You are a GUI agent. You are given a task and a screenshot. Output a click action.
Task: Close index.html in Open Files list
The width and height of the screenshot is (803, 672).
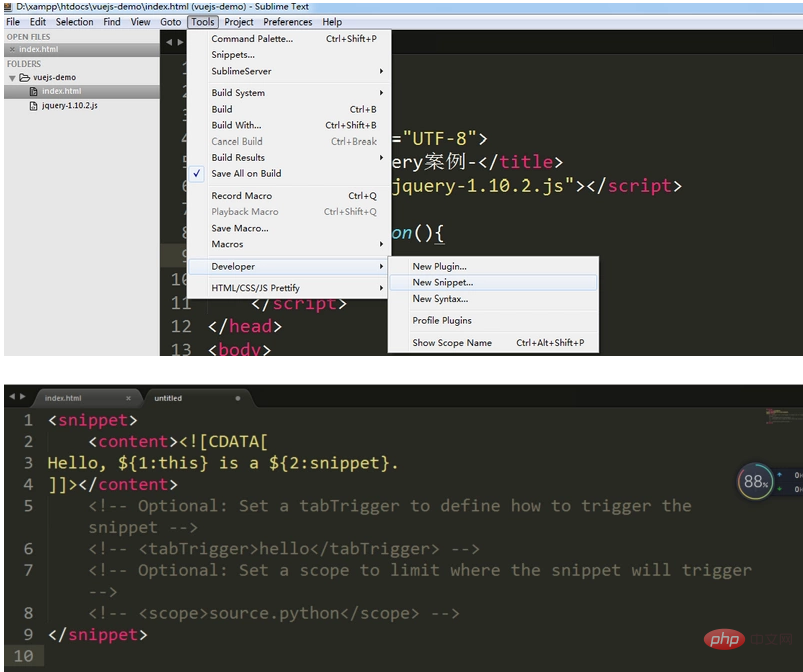[12, 50]
